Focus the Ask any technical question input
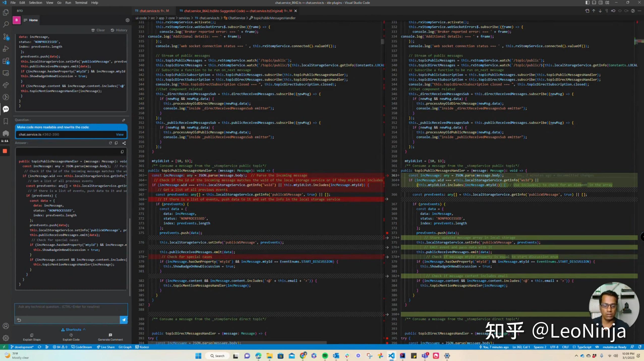The width and height of the screenshot is (644, 361). tap(71, 310)
